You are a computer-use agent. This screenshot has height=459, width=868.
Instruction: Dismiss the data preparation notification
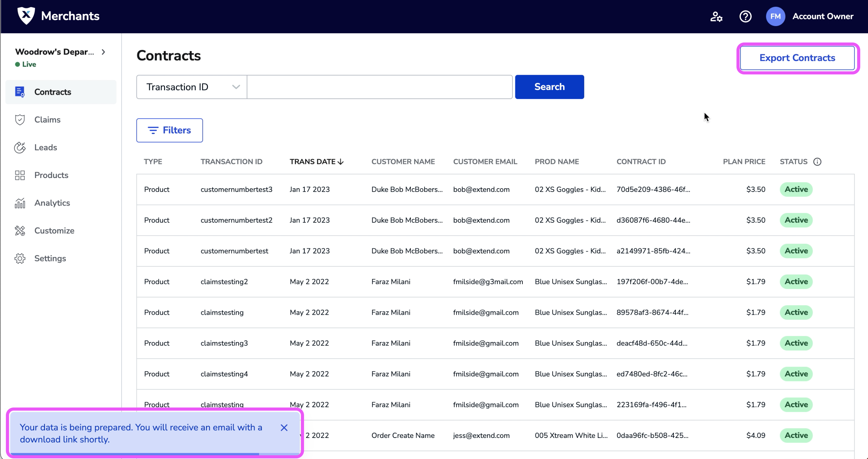point(284,427)
